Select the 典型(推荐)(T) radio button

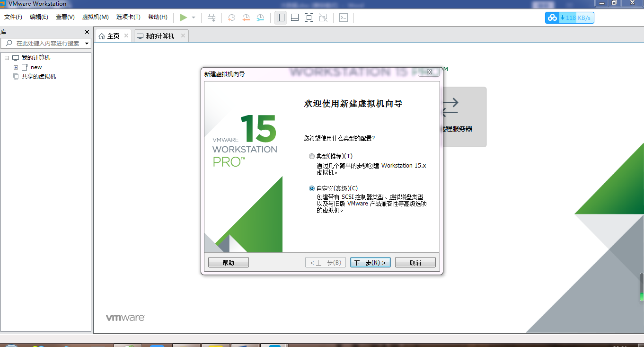tap(311, 156)
